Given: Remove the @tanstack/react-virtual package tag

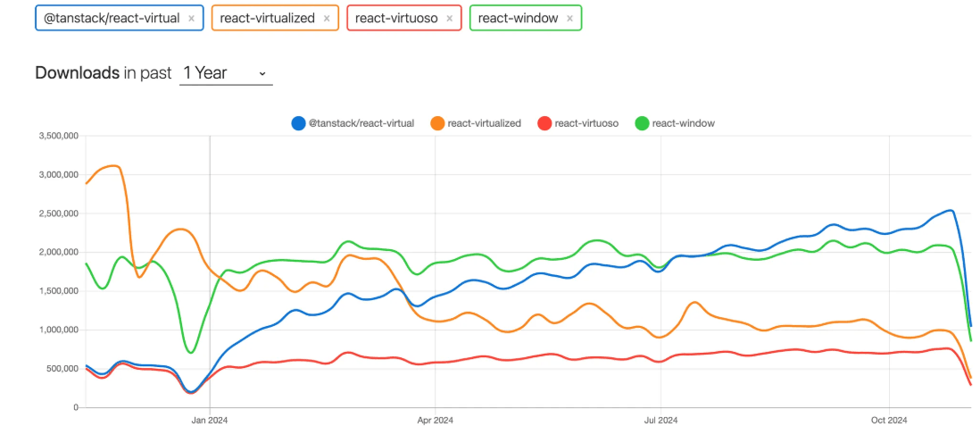Looking at the screenshot, I should [191, 18].
